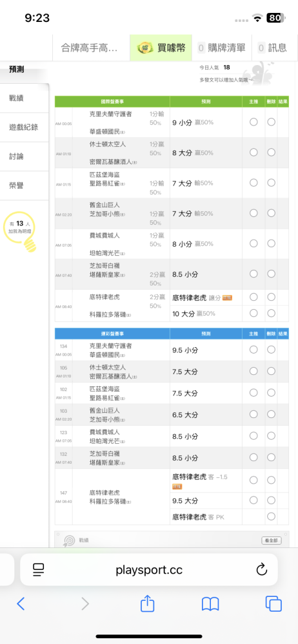Select 主推 radio for 克里夫蘭守護者 9 小分

[x=253, y=122]
